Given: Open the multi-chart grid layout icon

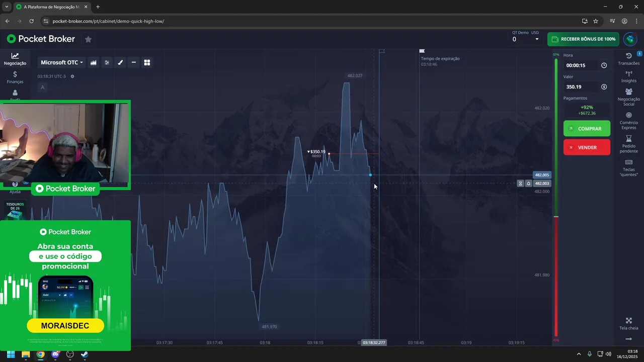Looking at the screenshot, I should tap(147, 62).
